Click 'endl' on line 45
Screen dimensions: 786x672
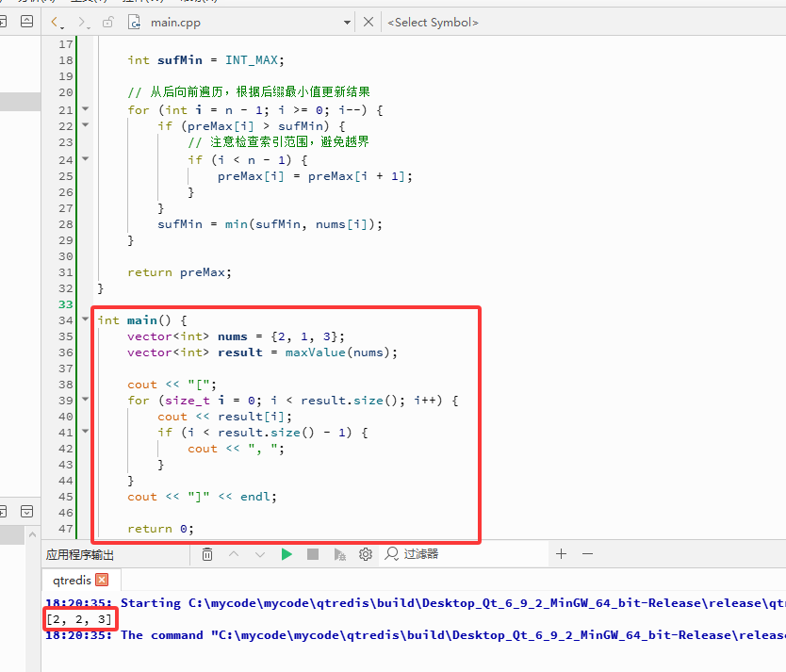click(x=254, y=497)
